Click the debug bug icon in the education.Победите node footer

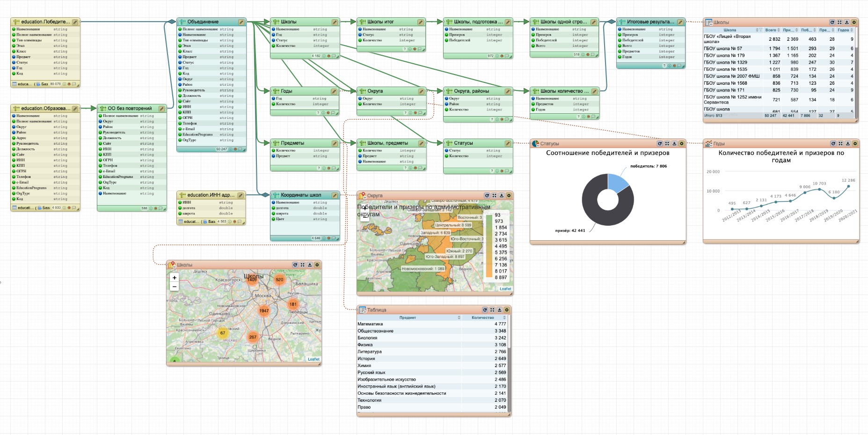(x=69, y=84)
